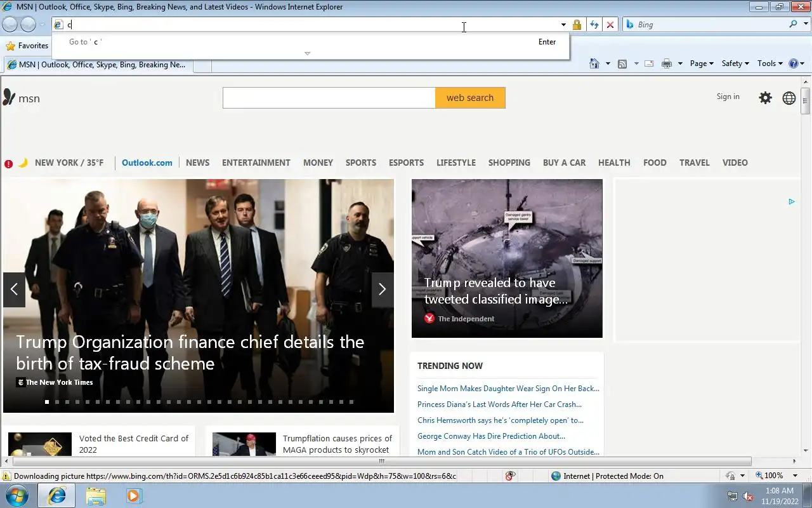Click the Home toolbar icon
This screenshot has height=508, width=812.
(594, 63)
